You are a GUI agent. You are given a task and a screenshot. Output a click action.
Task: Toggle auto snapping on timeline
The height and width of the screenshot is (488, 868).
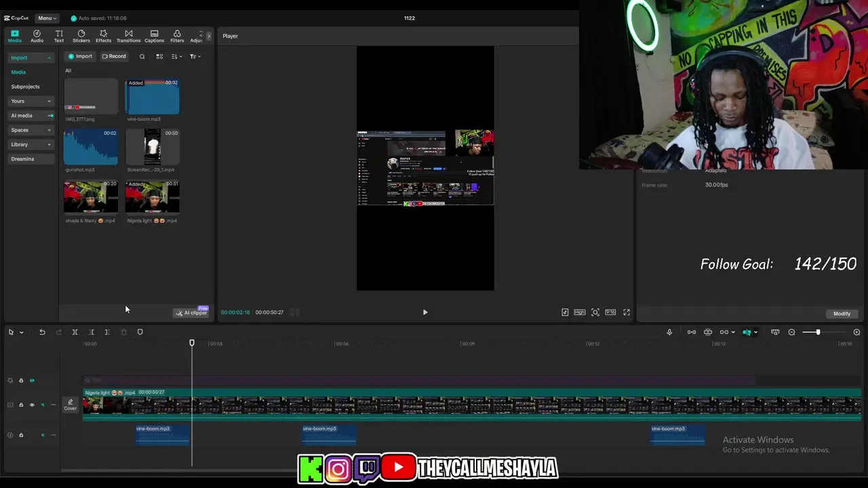pyautogui.click(x=708, y=332)
